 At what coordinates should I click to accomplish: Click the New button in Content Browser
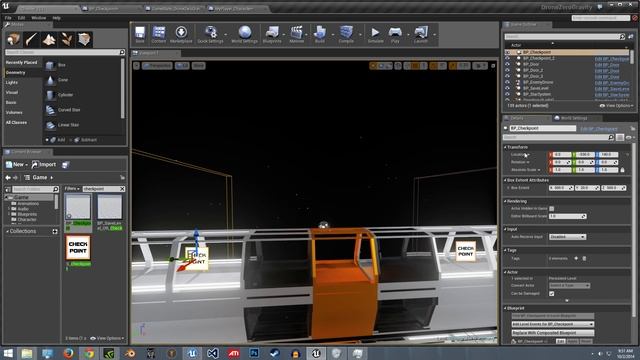pos(16,164)
